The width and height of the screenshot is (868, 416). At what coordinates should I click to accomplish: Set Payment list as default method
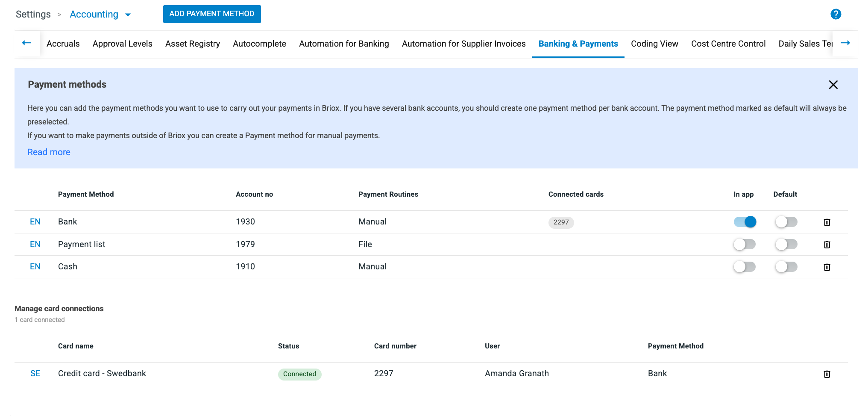(x=786, y=245)
